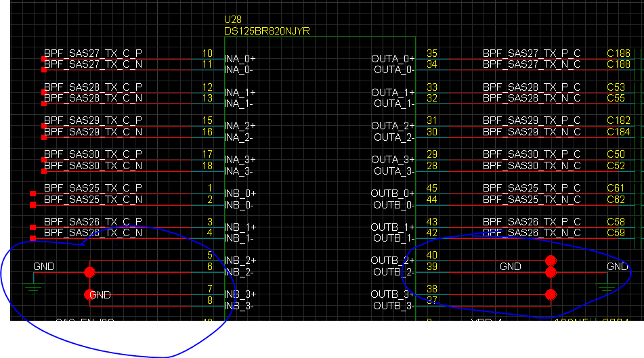Viewport: 644px width, 358px height.
Task: Select pin name OUTB_2-
Action: click(x=394, y=272)
